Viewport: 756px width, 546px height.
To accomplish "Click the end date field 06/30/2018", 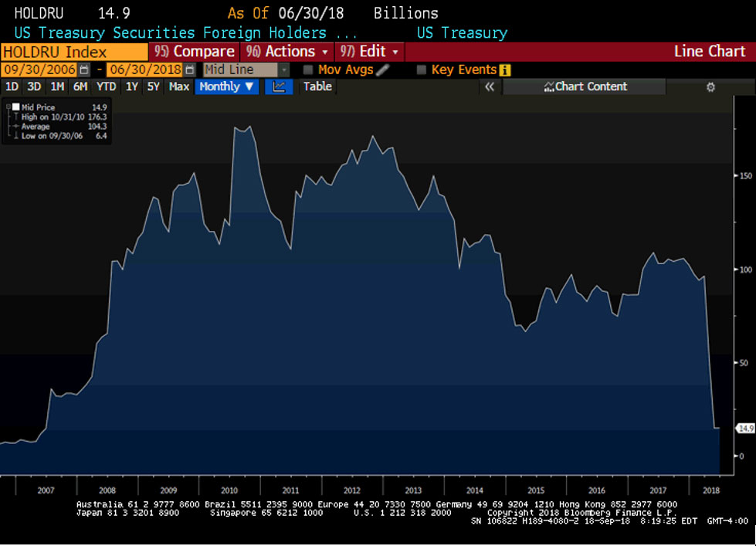I will point(144,70).
